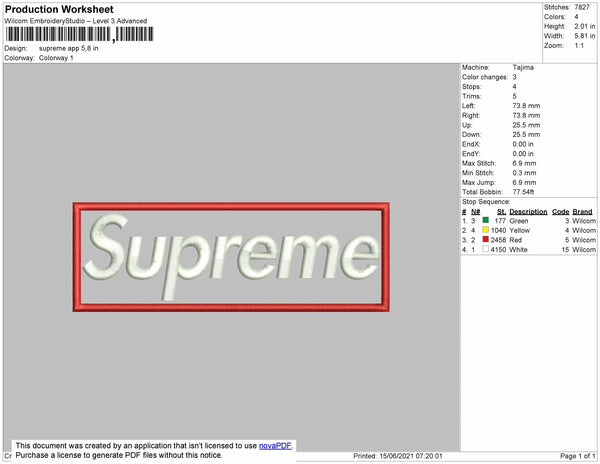Click the 'Production Worksheet' title
The image size is (600, 464).
[x=59, y=10]
